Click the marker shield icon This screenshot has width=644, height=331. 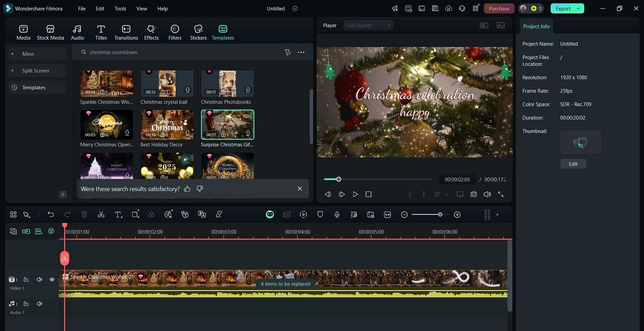pyautogui.click(x=320, y=215)
